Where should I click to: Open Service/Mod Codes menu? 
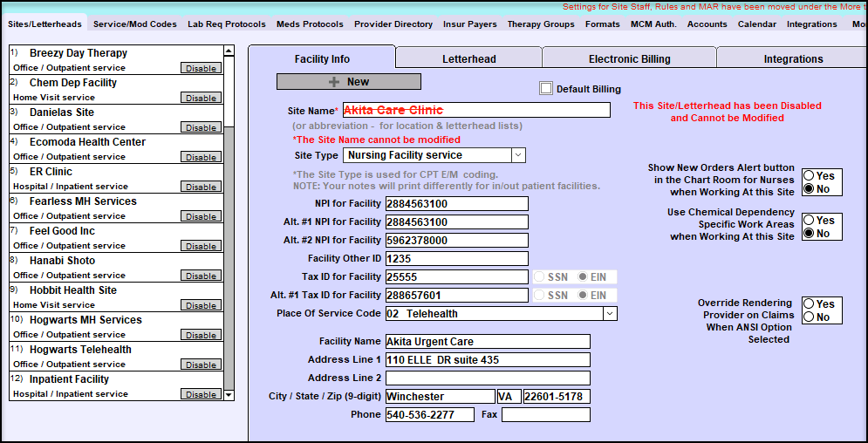[x=134, y=24]
